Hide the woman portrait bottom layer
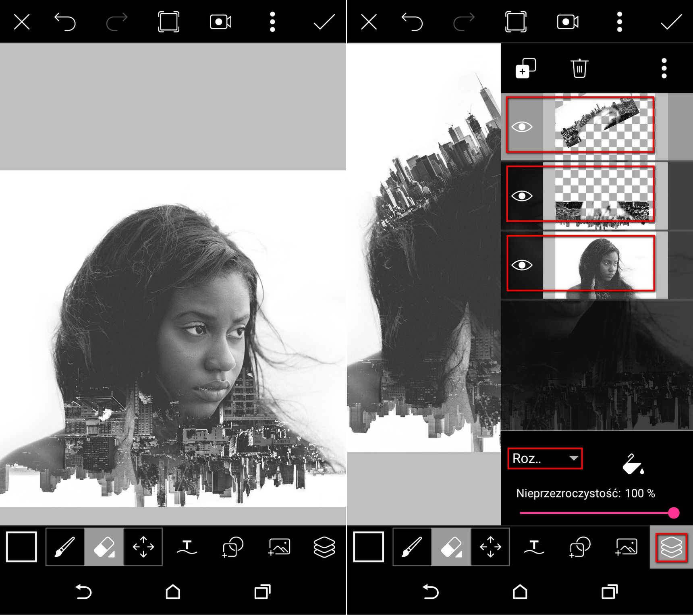This screenshot has width=693, height=616. 522,265
